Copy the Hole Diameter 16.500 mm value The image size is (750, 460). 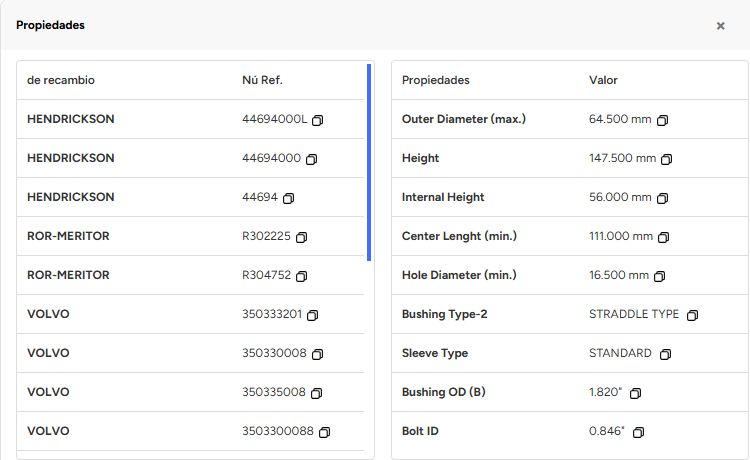point(659,276)
